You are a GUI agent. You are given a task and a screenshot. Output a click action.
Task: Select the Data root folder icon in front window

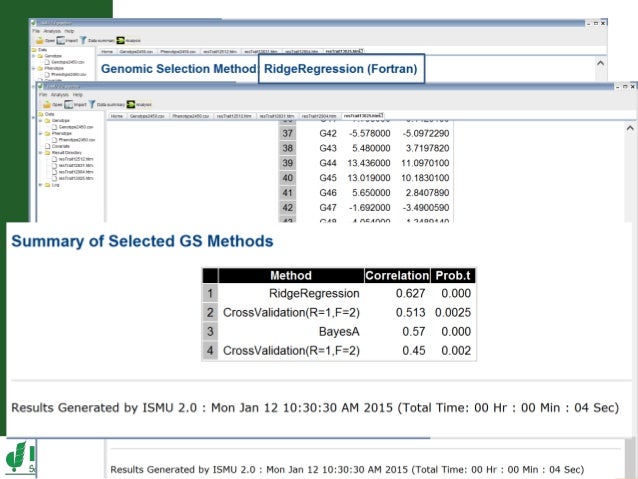[41, 114]
